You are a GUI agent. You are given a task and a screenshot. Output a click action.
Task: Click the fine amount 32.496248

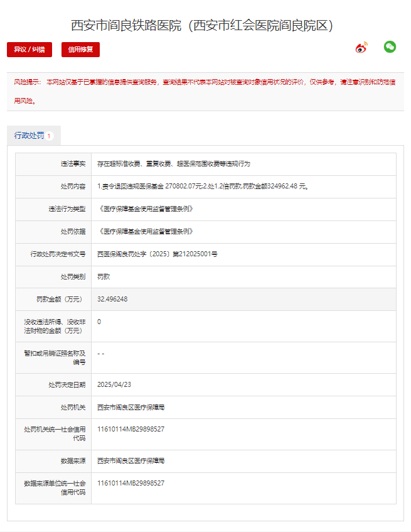(x=112, y=299)
